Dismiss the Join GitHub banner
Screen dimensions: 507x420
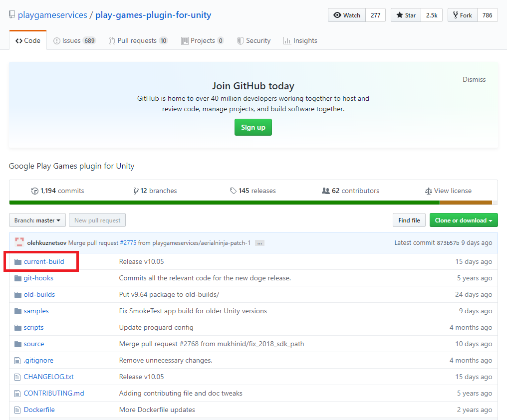[474, 79]
